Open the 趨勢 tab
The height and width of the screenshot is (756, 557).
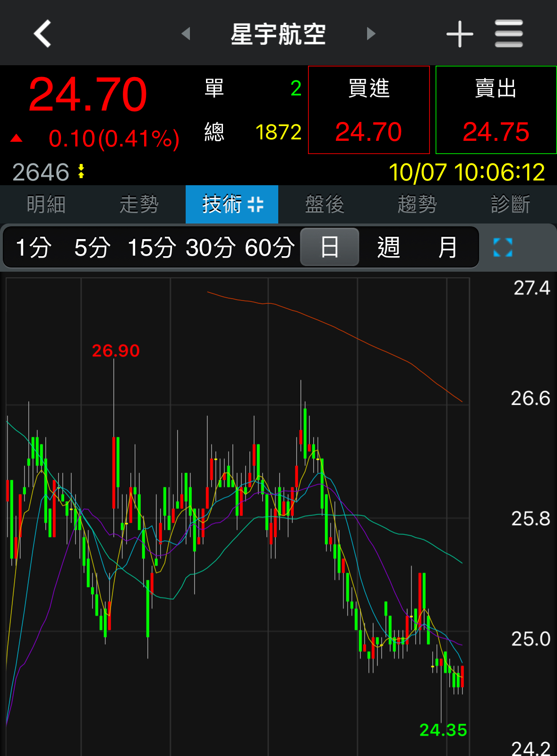click(x=417, y=205)
